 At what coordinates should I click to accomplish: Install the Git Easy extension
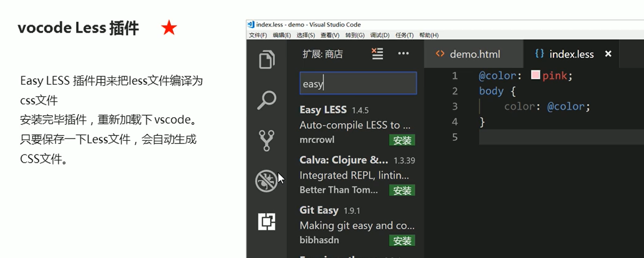coord(402,241)
